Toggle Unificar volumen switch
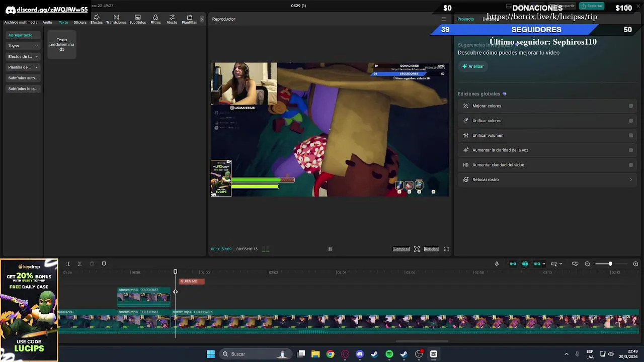 [x=631, y=135]
